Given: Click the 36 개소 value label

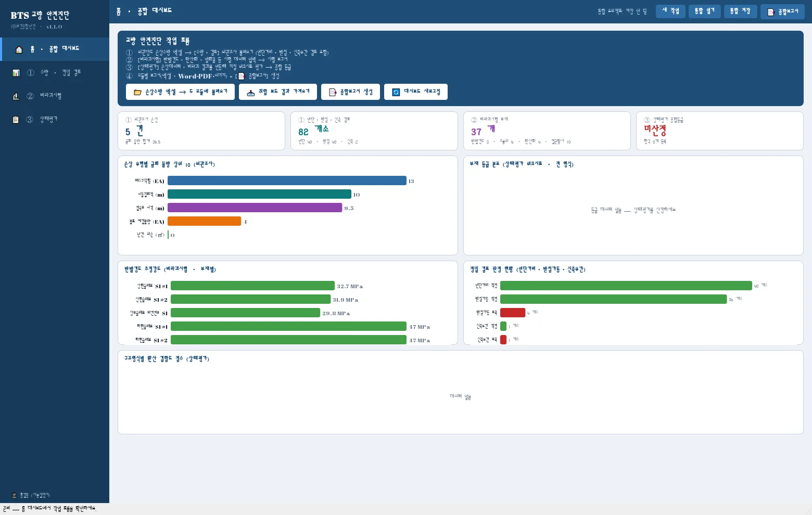Looking at the screenshot, I should click(x=735, y=299).
